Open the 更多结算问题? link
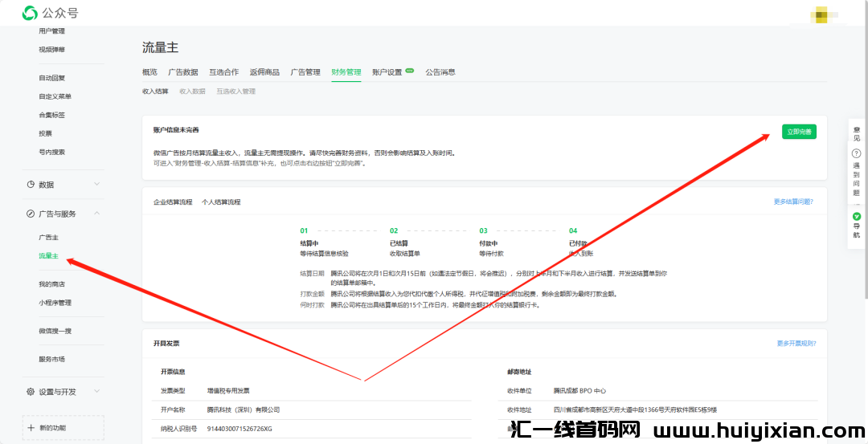This screenshot has height=444, width=868. [792, 202]
